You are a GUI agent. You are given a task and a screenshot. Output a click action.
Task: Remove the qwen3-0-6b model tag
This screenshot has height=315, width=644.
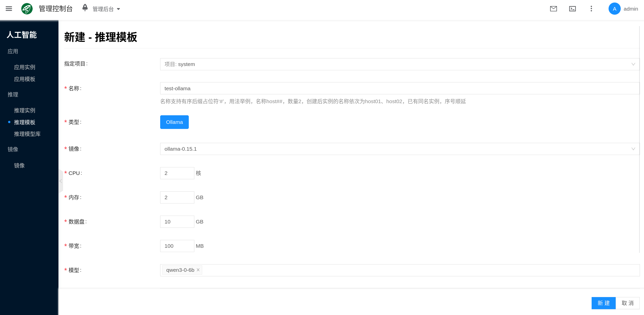tap(198, 270)
